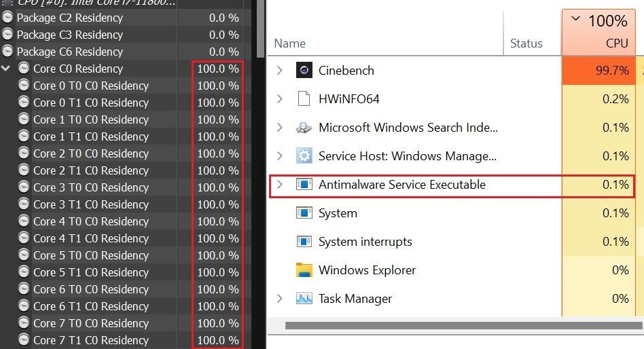Select Core 5 T1 C0 Residency row

pyautogui.click(x=126, y=272)
